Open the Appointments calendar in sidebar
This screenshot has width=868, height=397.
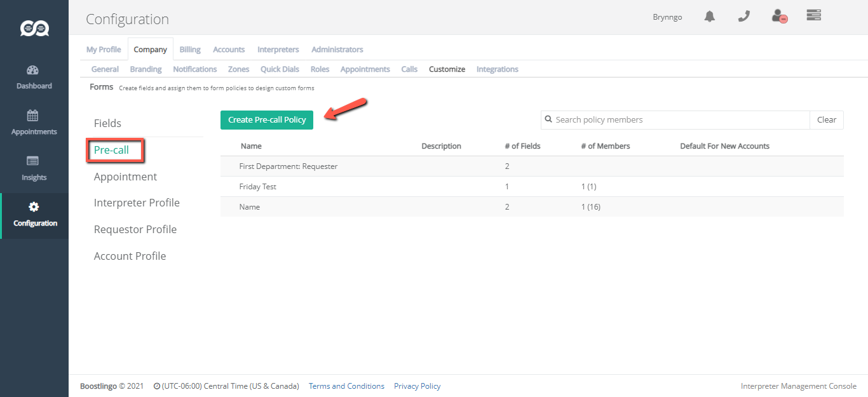point(34,123)
